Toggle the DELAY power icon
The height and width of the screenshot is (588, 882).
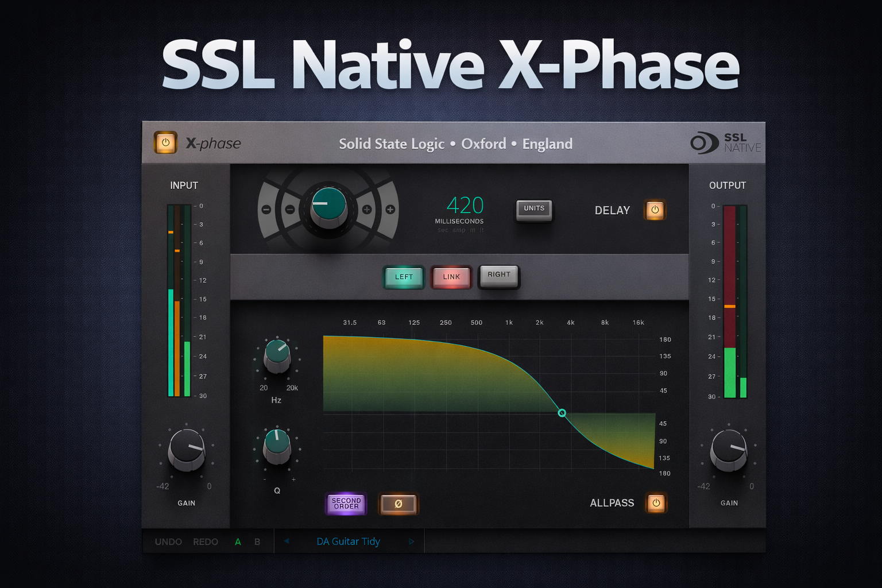[x=655, y=210]
